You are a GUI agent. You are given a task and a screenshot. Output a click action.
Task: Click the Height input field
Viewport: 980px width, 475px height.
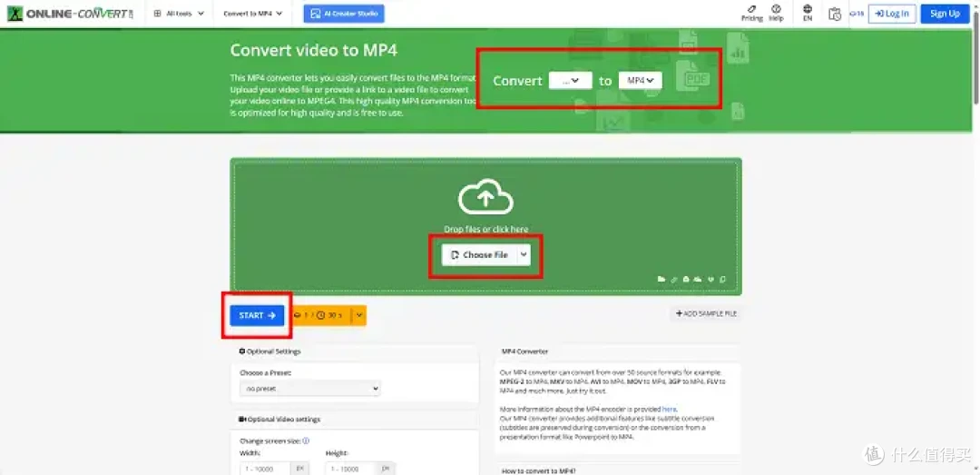click(350, 468)
